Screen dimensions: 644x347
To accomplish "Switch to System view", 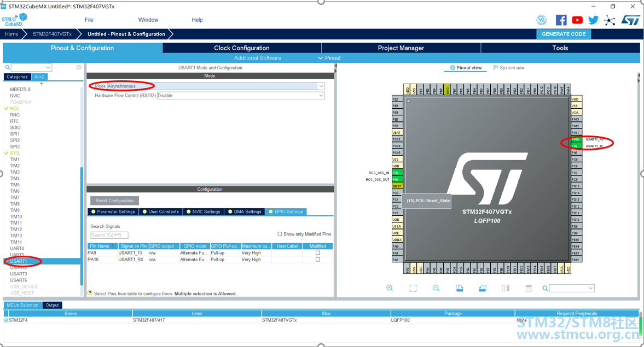I will (509, 68).
